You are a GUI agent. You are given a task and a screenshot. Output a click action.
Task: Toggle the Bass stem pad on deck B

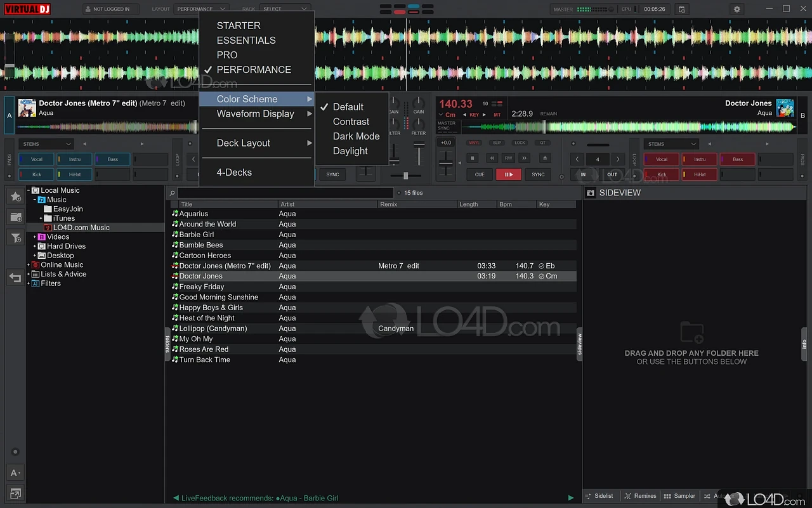click(738, 159)
